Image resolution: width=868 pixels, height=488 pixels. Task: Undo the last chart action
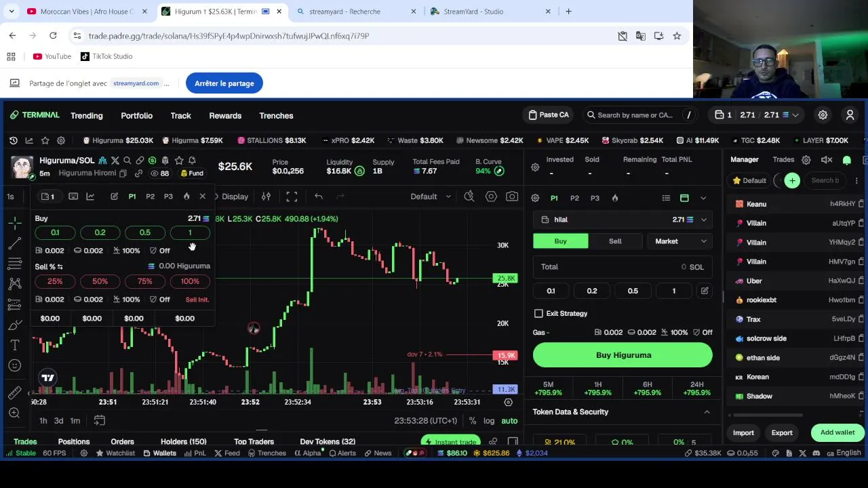pyautogui.click(x=319, y=197)
